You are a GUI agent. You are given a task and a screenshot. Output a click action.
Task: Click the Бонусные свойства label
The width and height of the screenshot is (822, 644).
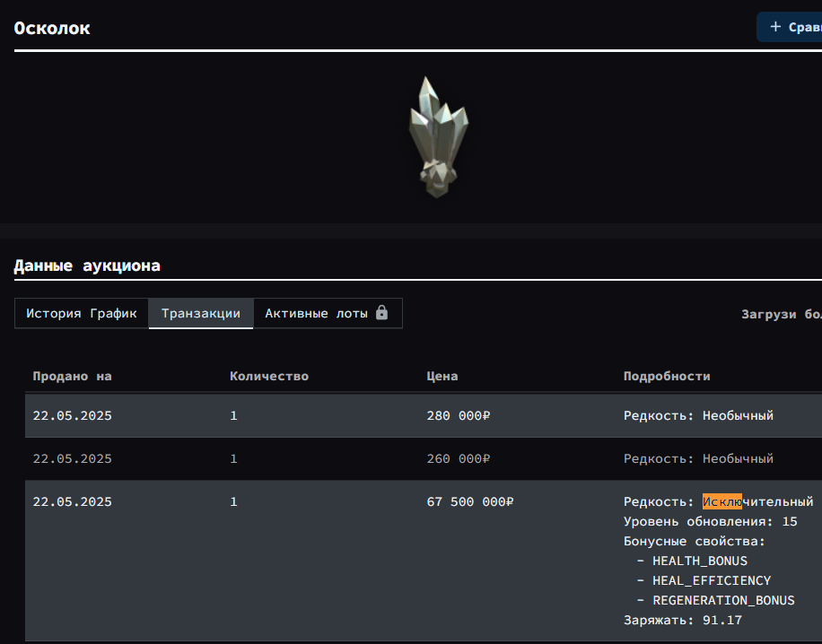[694, 541]
